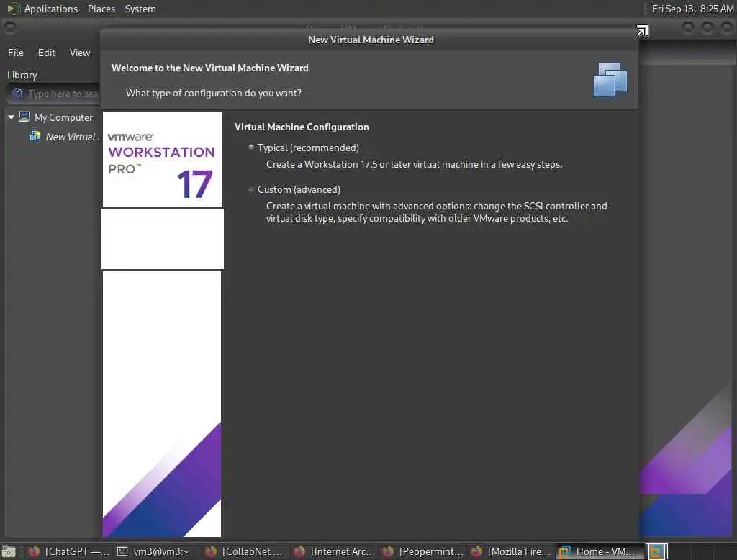Click the Welcome to the New Virtual Machine Wizard text
The image size is (737, 560).
click(x=209, y=68)
